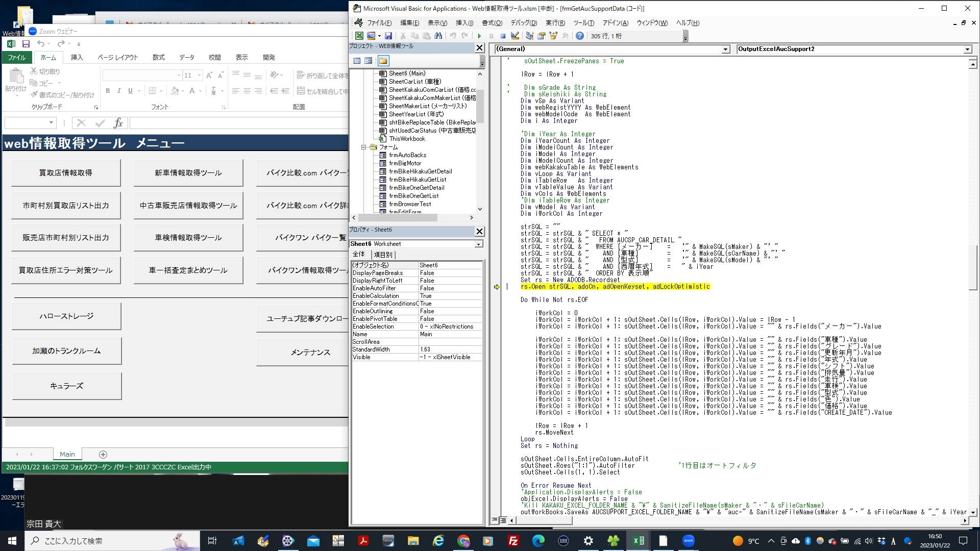980x551 pixels.
Task: Toggle Design Mode icon in VBA toolbar
Action: tap(515, 36)
